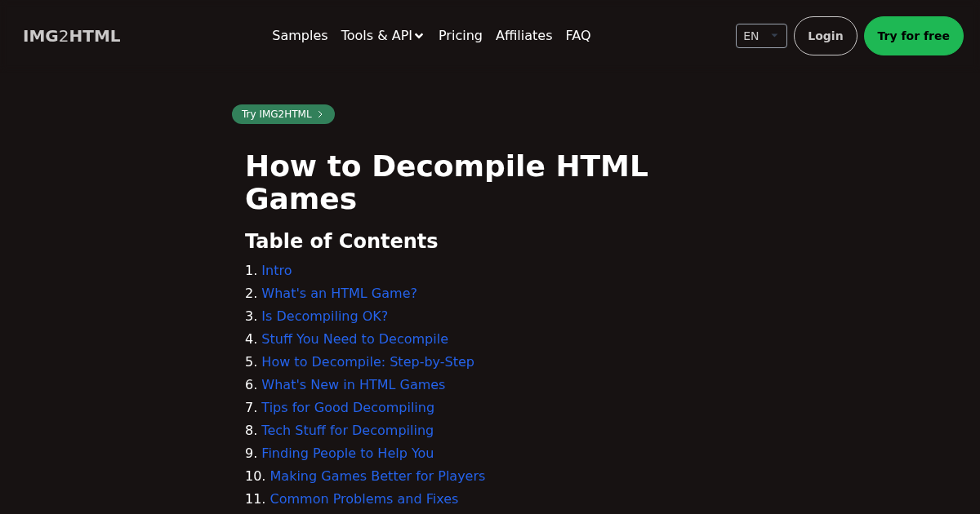Click the Try IMG2HTML badge

tap(283, 114)
